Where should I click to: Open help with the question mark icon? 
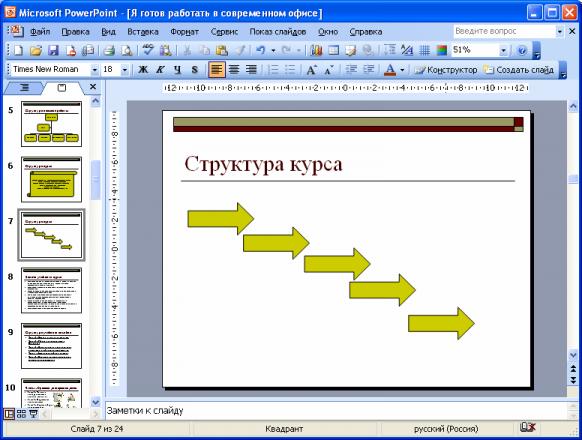tap(522, 50)
